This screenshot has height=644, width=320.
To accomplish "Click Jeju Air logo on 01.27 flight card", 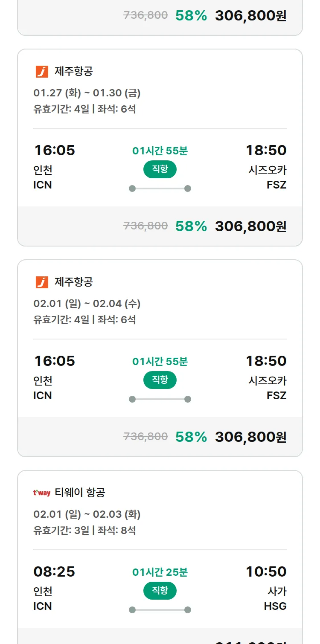I will tap(42, 72).
